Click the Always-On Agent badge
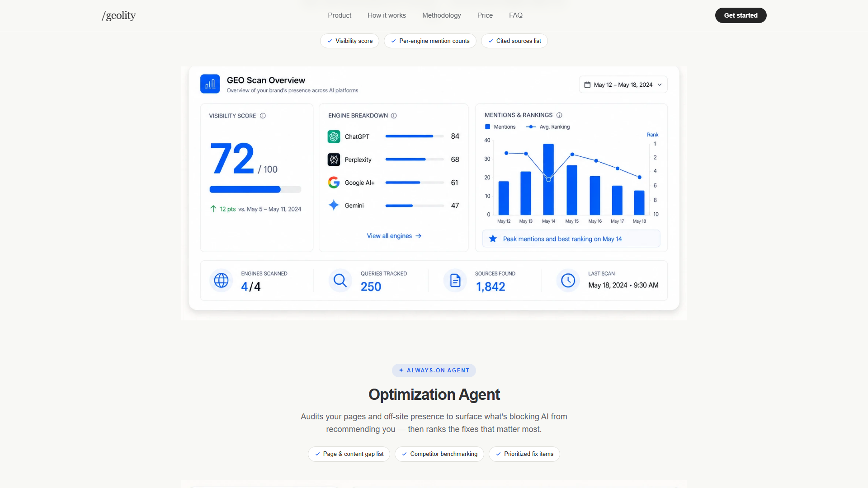 (434, 371)
